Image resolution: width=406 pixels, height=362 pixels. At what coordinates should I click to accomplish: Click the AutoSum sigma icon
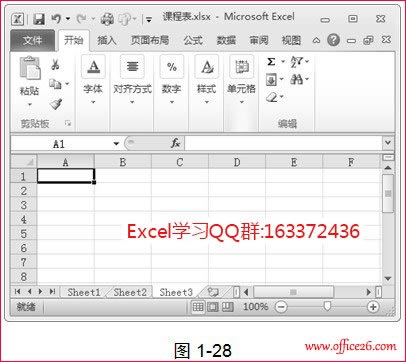click(271, 62)
